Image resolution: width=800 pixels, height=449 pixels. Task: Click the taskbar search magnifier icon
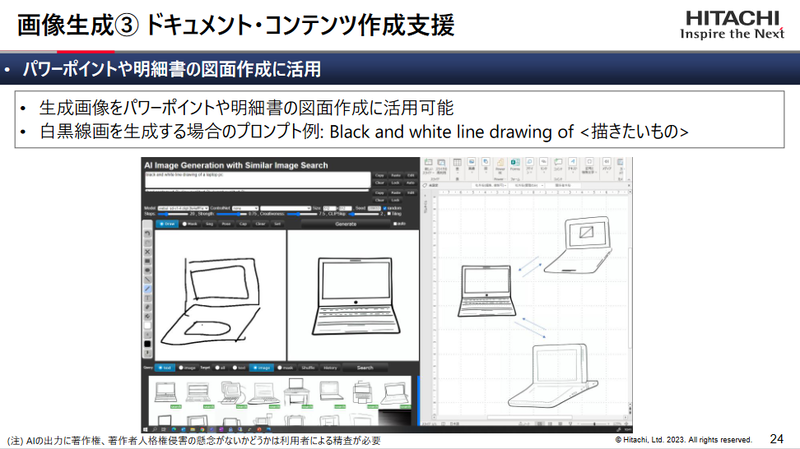(155, 430)
